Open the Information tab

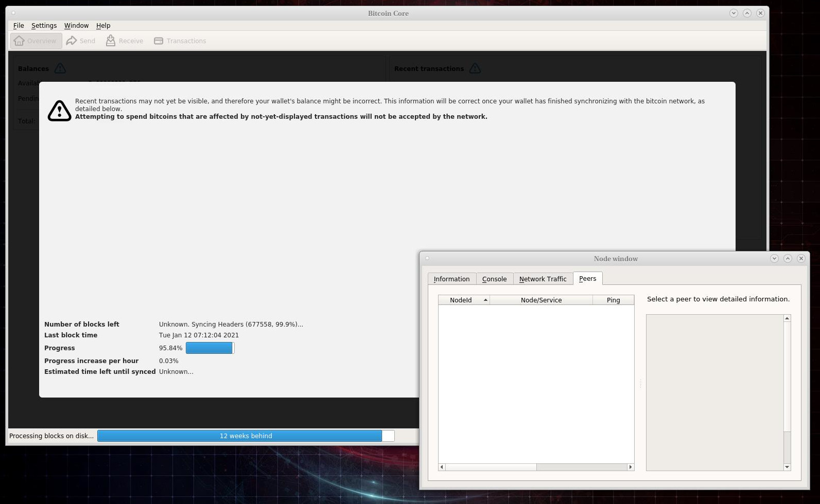click(451, 279)
